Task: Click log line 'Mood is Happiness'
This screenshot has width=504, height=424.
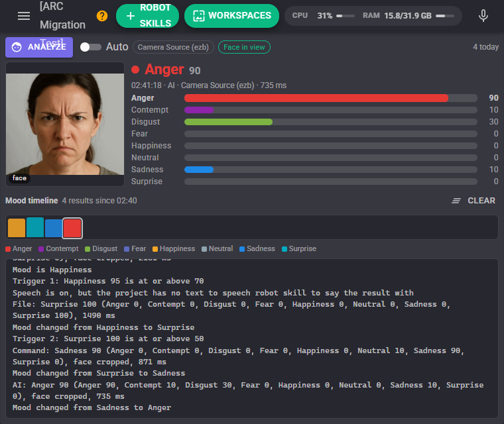Action: click(52, 270)
